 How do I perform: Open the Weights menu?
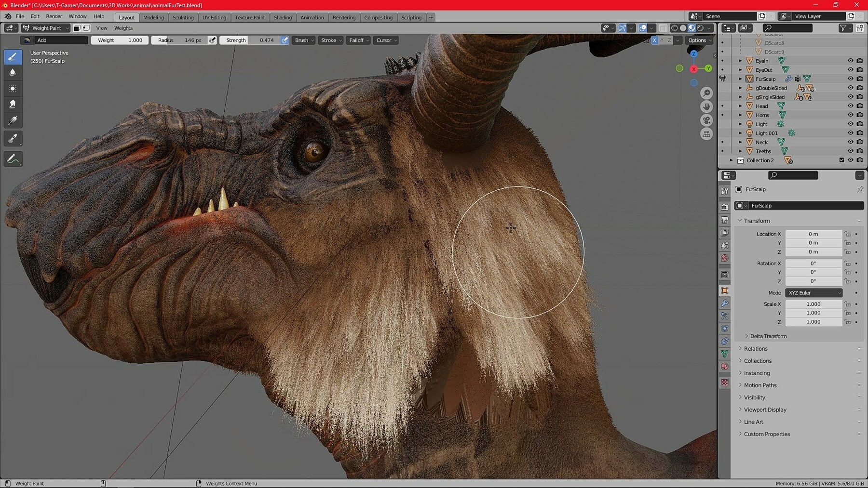pyautogui.click(x=123, y=28)
